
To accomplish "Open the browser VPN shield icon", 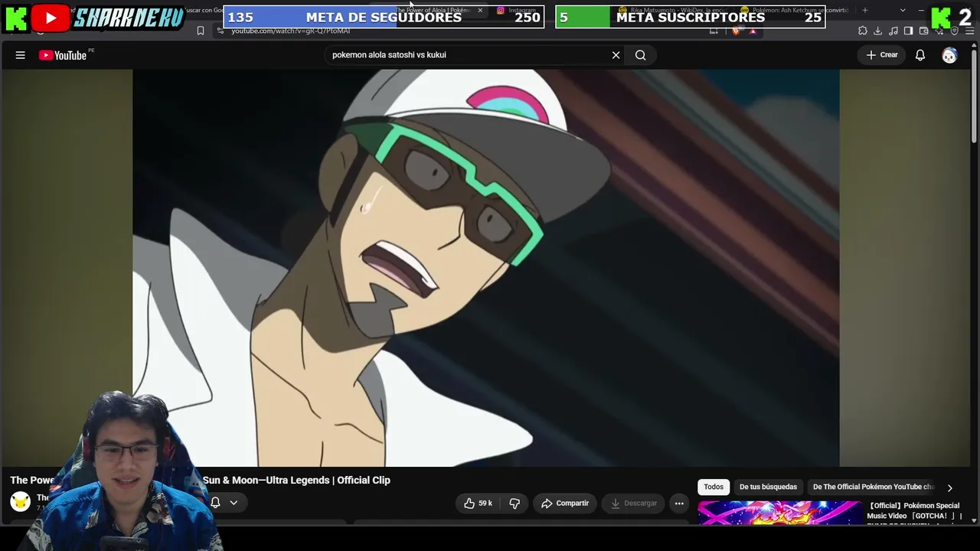I will [x=955, y=31].
